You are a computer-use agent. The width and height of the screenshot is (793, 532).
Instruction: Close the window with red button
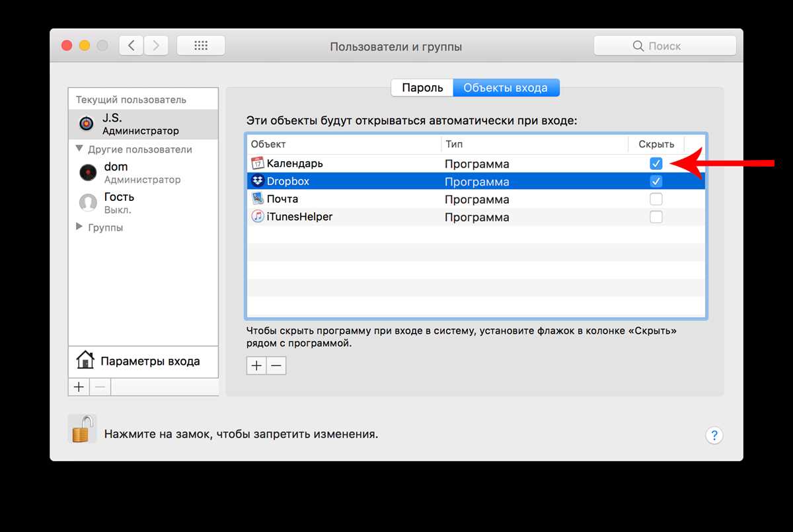[x=67, y=46]
